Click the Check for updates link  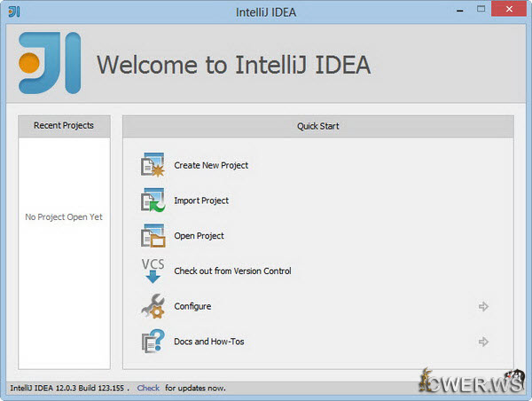[148, 388]
